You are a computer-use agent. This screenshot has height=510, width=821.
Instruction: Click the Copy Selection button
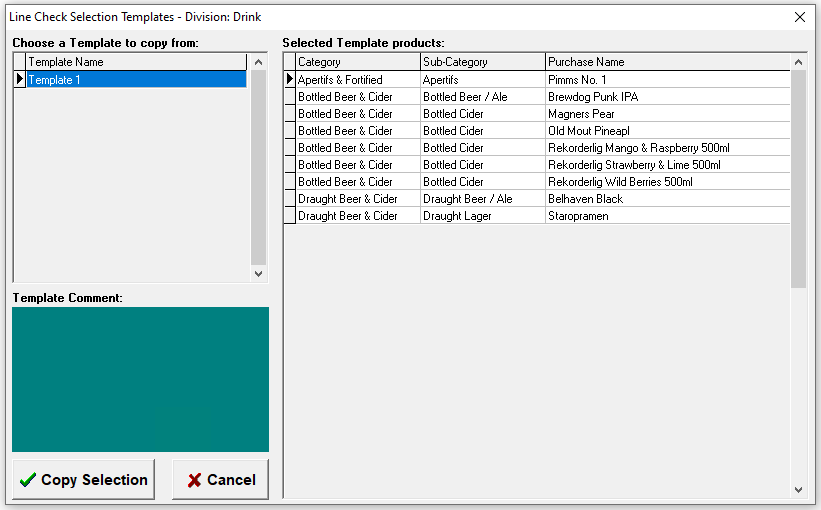tap(83, 480)
